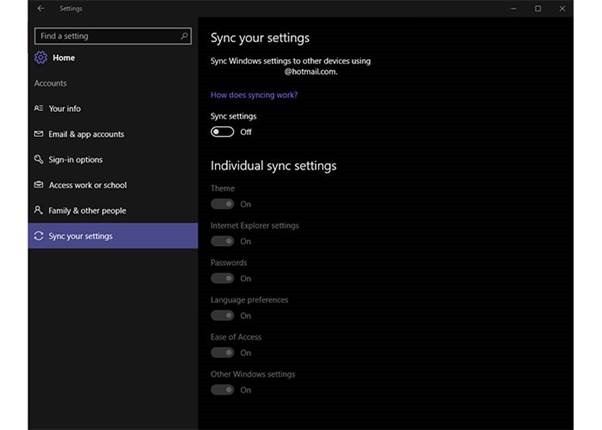Screen dimensions: 602x430
Task: Toggle the Language preferences switch
Action: tap(222, 315)
